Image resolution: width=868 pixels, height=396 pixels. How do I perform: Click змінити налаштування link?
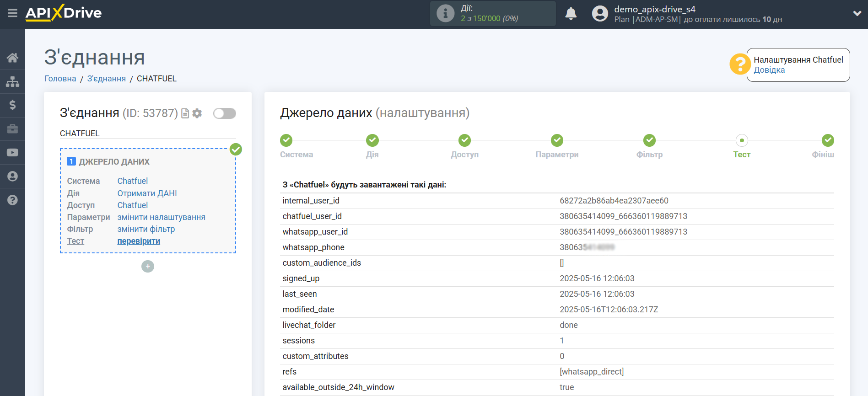pyautogui.click(x=162, y=217)
